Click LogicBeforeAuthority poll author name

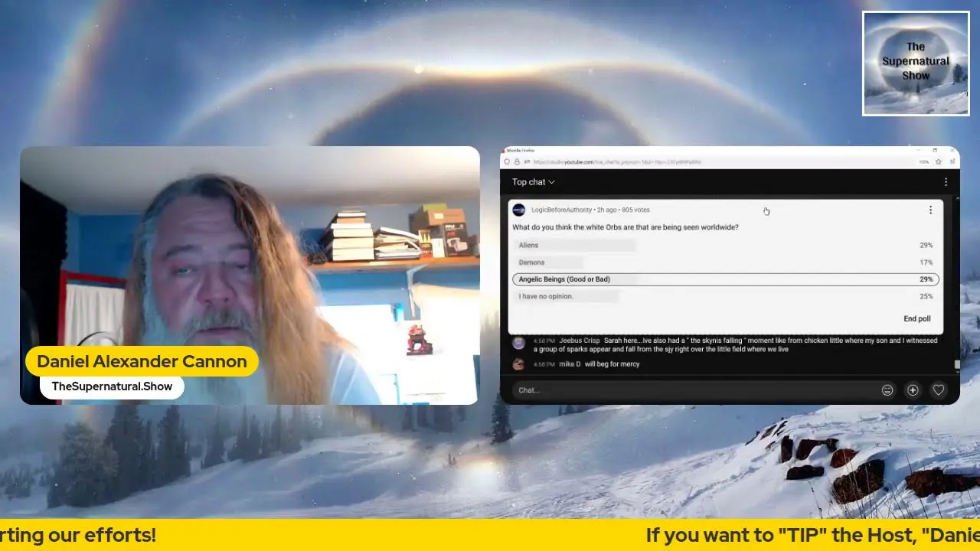click(562, 210)
